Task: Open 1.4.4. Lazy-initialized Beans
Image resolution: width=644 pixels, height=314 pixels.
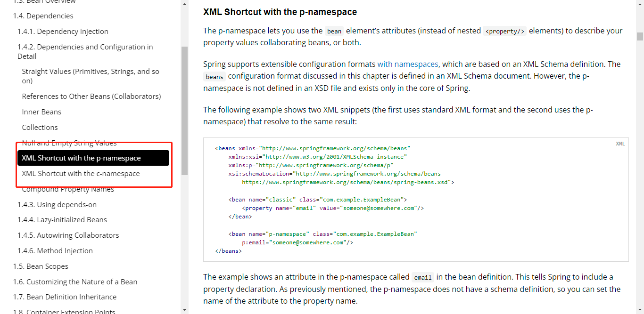Action: coord(62,220)
